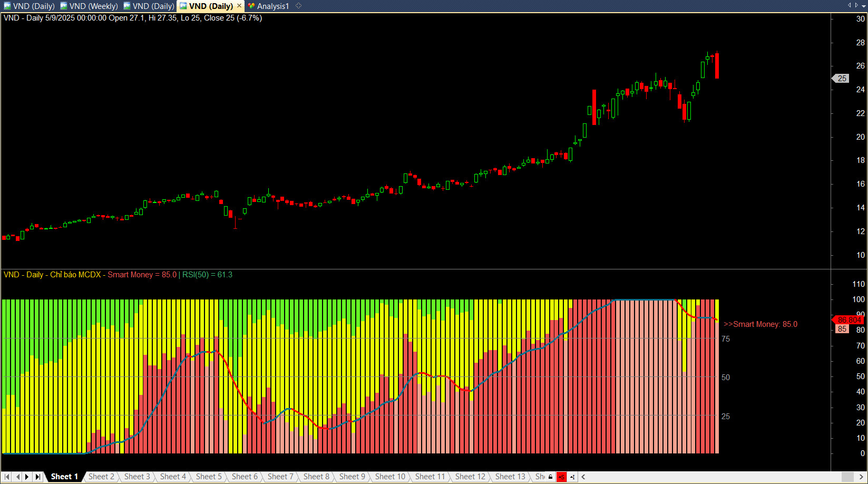868x484 pixels.
Task: Open the tab list dropdown arrow at top right
Action: tap(864, 6)
